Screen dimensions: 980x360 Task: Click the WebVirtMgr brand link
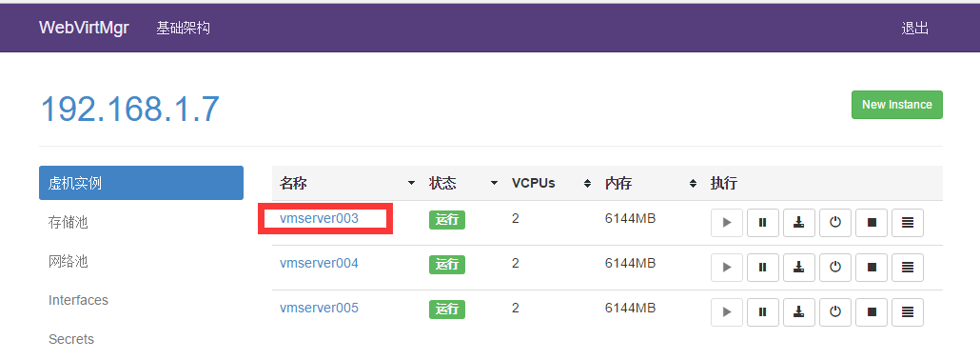84,29
